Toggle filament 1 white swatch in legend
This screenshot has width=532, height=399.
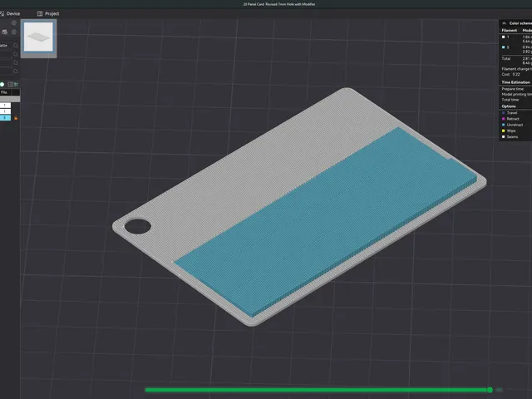tap(503, 37)
